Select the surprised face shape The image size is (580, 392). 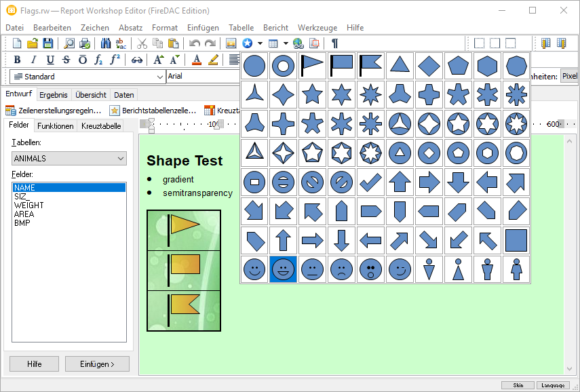(370, 269)
